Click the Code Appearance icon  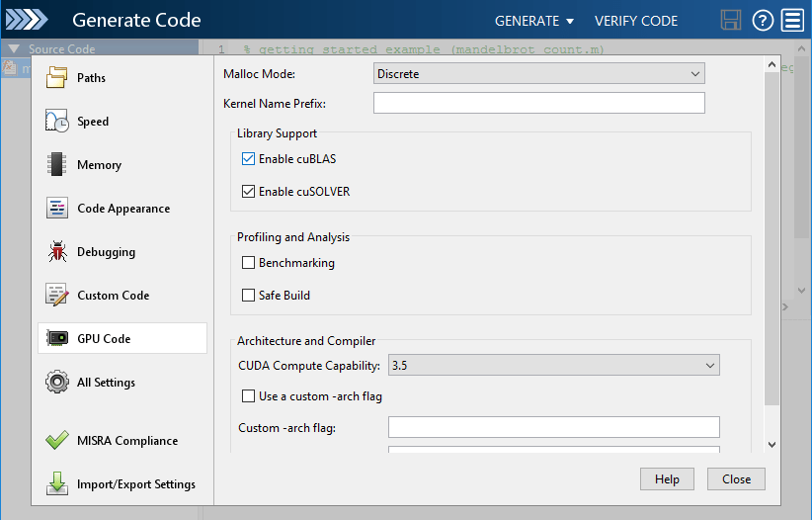pyautogui.click(x=57, y=209)
